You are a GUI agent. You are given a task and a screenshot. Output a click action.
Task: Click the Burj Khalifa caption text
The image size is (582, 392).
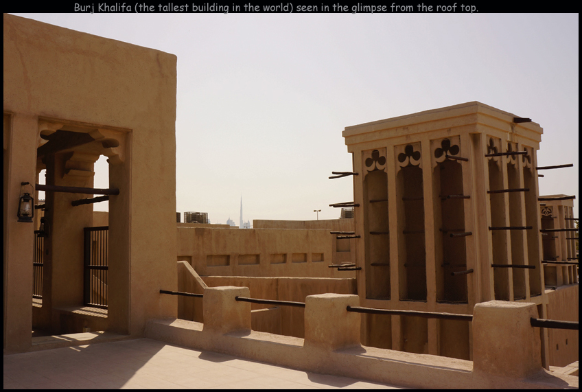[276, 8]
